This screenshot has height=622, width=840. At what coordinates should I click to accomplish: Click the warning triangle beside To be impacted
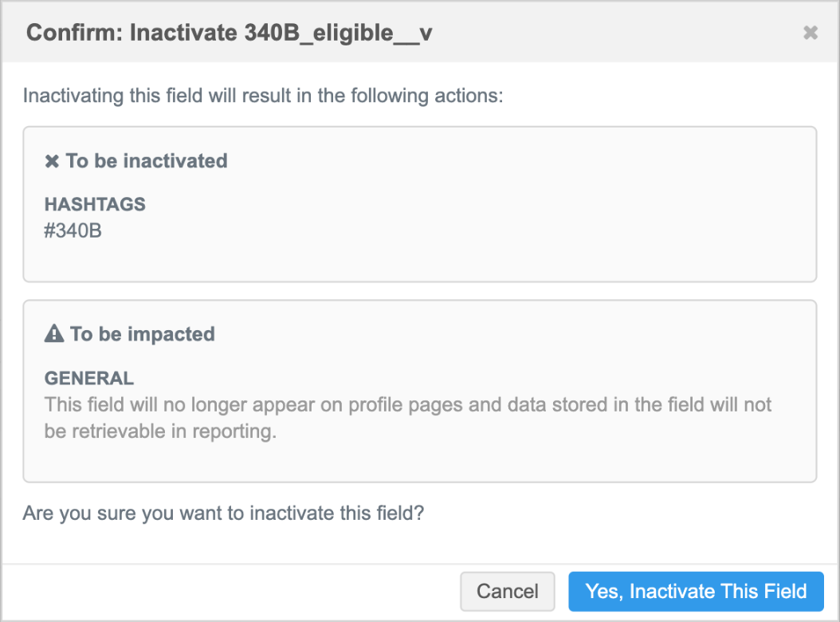pyautogui.click(x=53, y=334)
